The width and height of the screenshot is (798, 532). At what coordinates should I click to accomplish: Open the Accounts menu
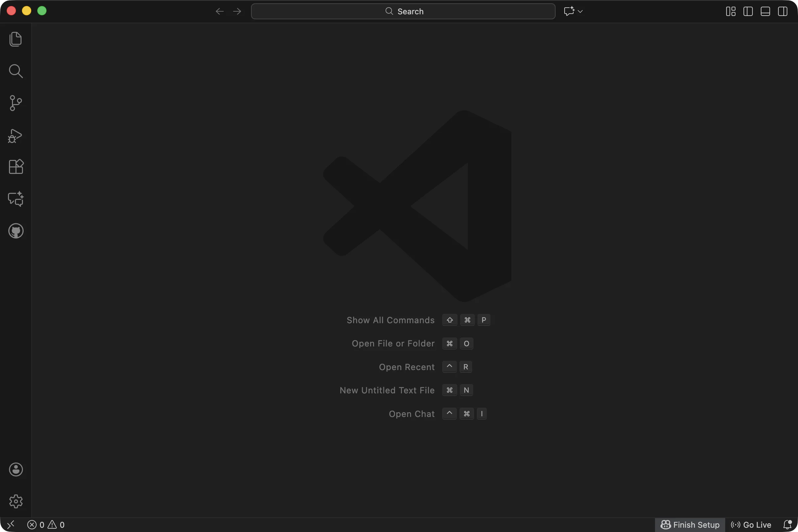point(16,469)
